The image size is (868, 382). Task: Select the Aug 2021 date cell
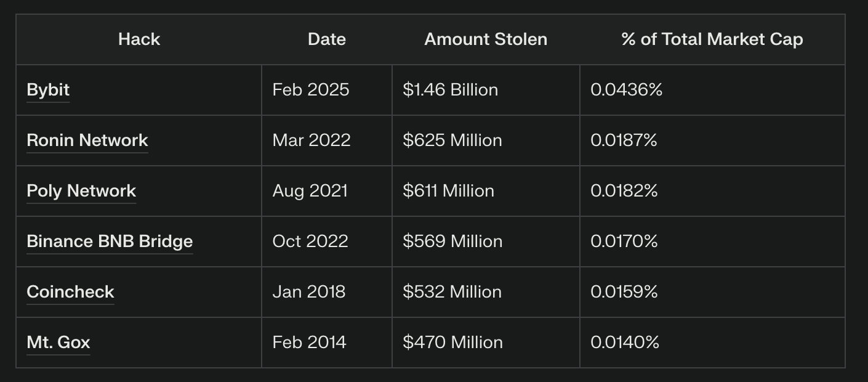point(310,191)
